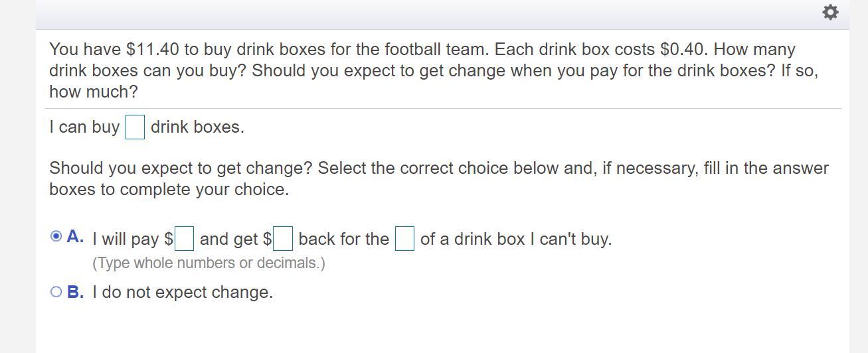Click the "and get $" answer box
The height and width of the screenshot is (353, 868).
(283, 239)
